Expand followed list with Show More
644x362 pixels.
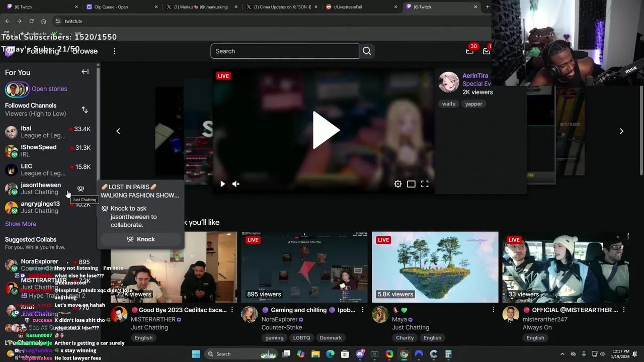pyautogui.click(x=21, y=224)
